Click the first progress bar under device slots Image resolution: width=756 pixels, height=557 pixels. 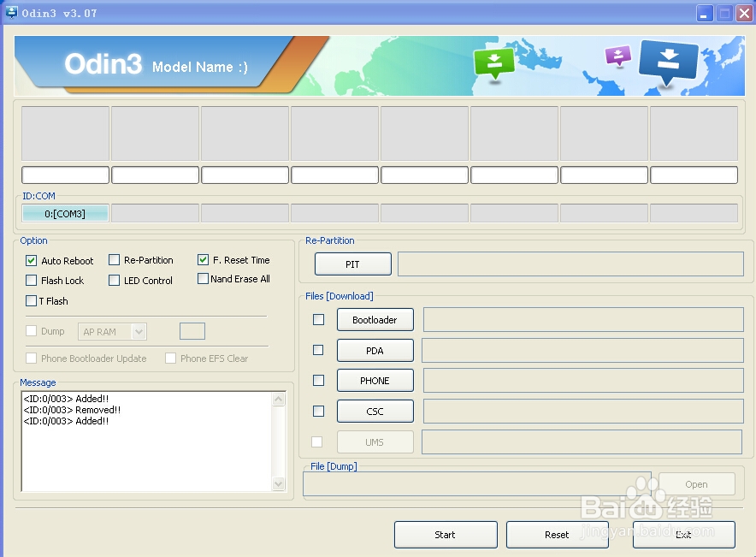tap(65, 175)
